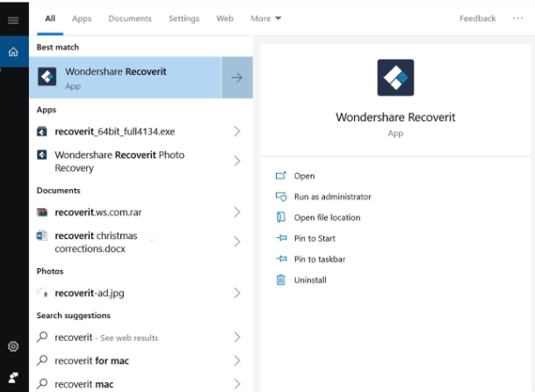The height and width of the screenshot is (392, 535).
Task: Select the 'recoverit - See web results' text
Action: coord(106,338)
